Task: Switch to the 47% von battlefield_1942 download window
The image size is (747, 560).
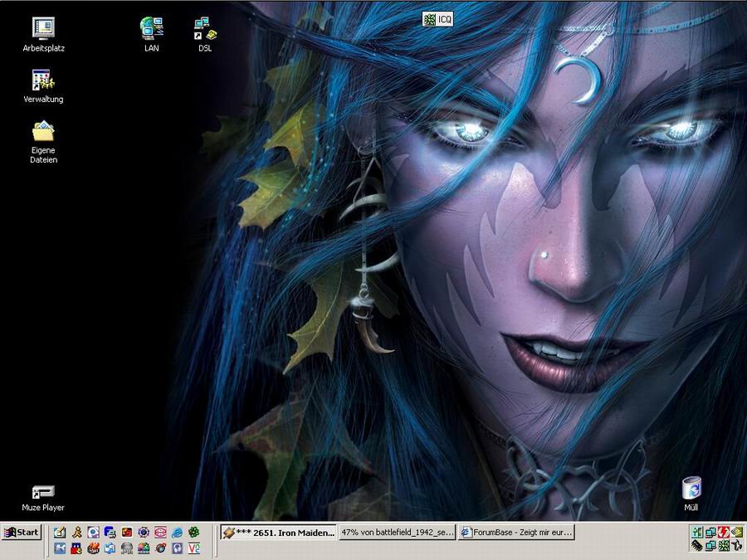Action: point(397,533)
